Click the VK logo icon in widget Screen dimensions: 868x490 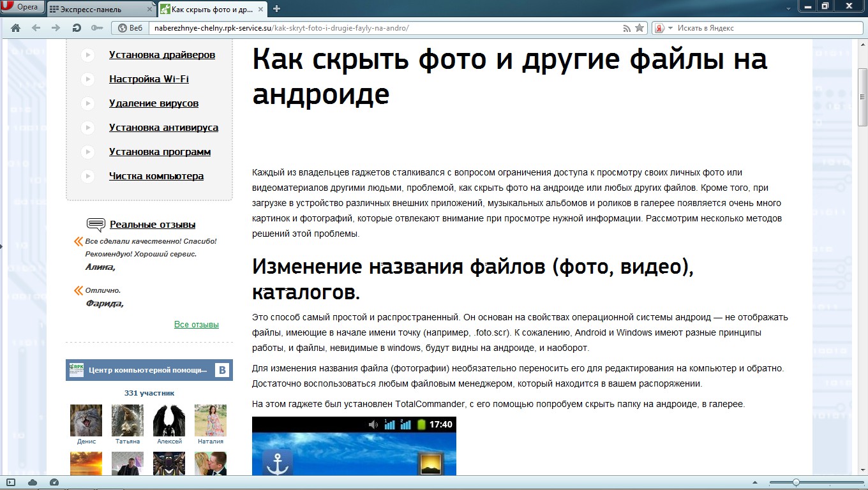(222, 370)
